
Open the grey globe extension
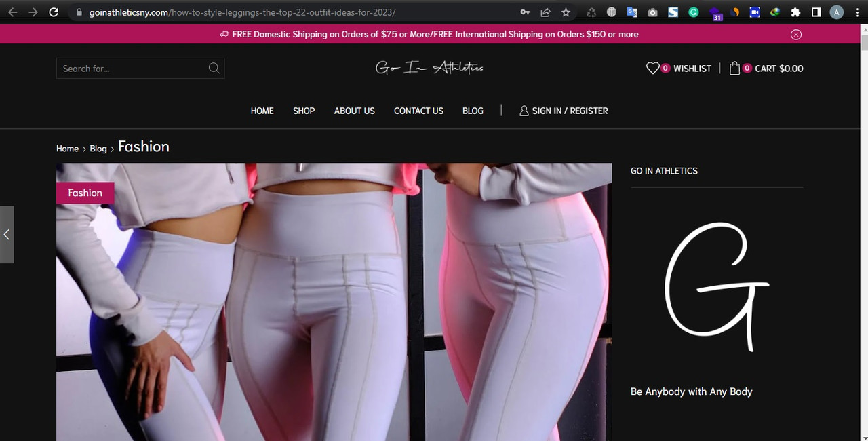click(x=612, y=12)
